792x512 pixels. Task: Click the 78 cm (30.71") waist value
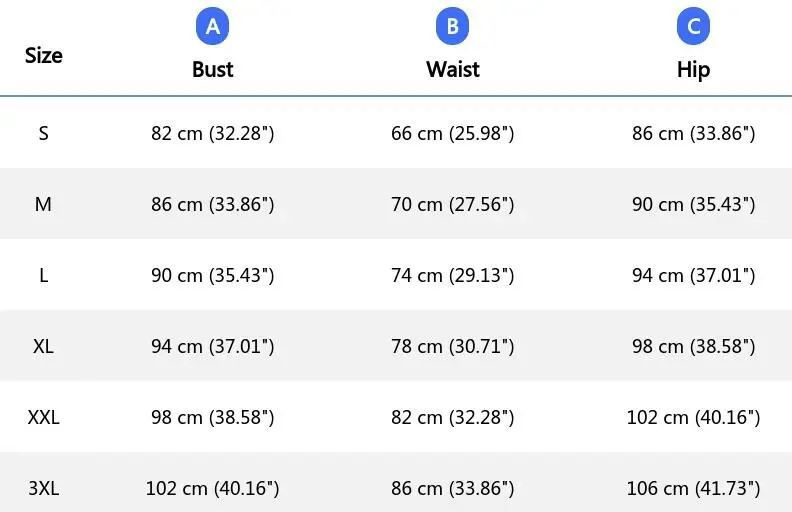tap(453, 346)
